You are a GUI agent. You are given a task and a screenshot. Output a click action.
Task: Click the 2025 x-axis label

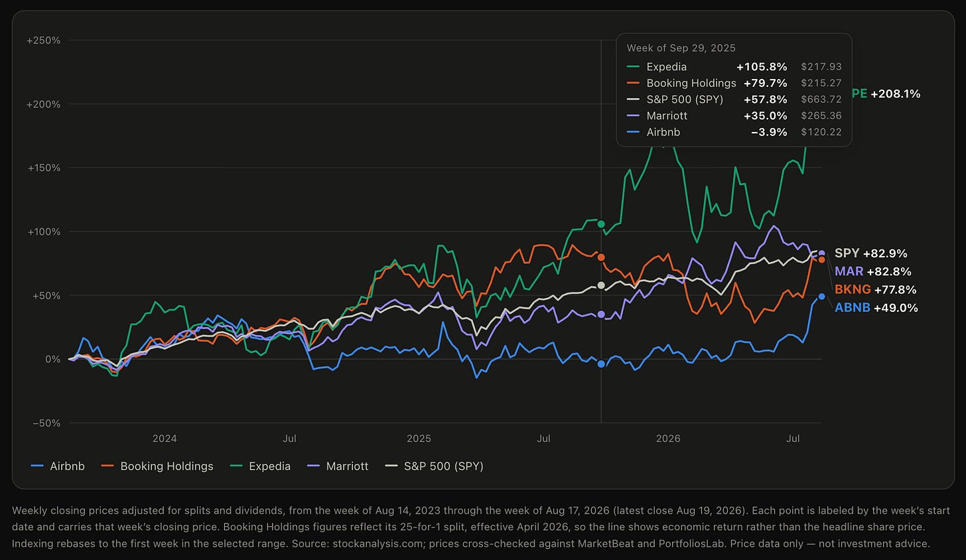click(x=419, y=438)
